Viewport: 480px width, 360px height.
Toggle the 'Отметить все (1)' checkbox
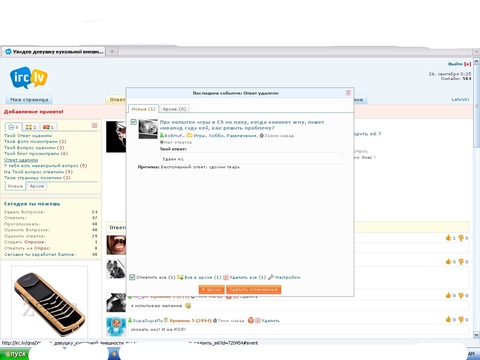pyautogui.click(x=132, y=277)
